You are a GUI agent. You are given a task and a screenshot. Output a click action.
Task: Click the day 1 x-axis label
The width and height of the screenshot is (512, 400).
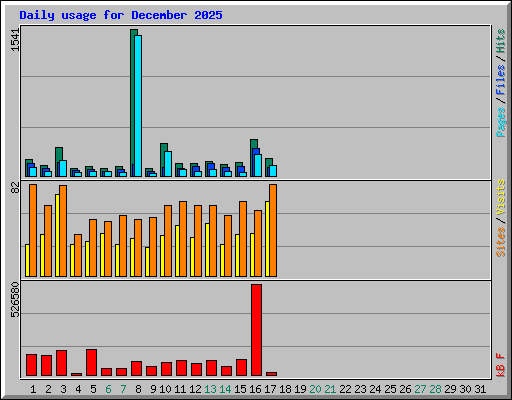click(33, 389)
